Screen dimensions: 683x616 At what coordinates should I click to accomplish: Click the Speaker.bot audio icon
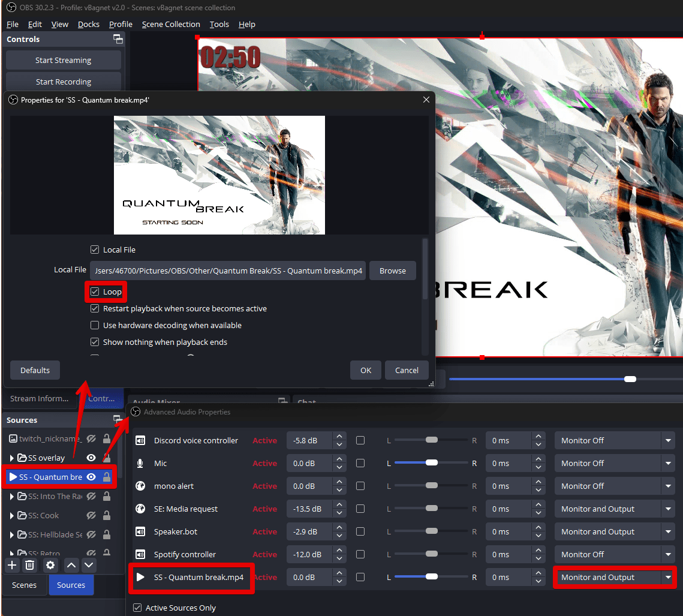[140, 531]
